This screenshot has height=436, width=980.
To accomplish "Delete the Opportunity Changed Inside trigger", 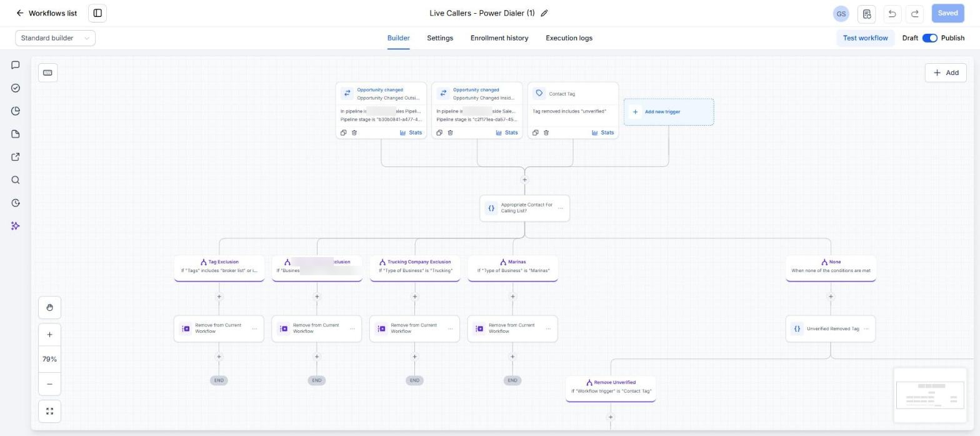I will click(450, 133).
